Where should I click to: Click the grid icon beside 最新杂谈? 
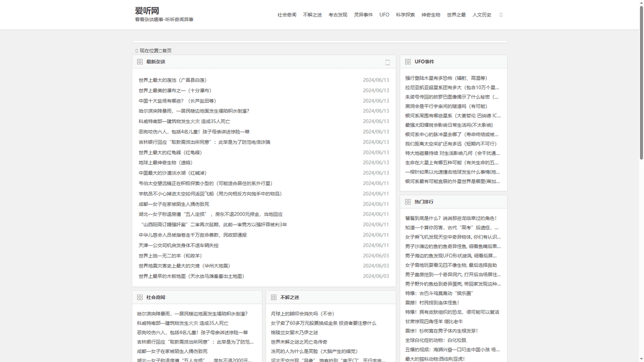(x=140, y=62)
